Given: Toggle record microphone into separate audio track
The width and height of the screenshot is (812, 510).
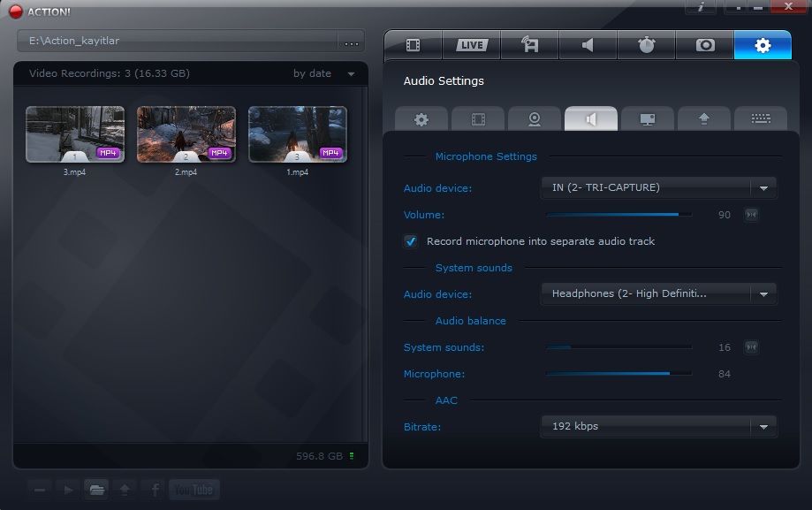Looking at the screenshot, I should (x=411, y=241).
